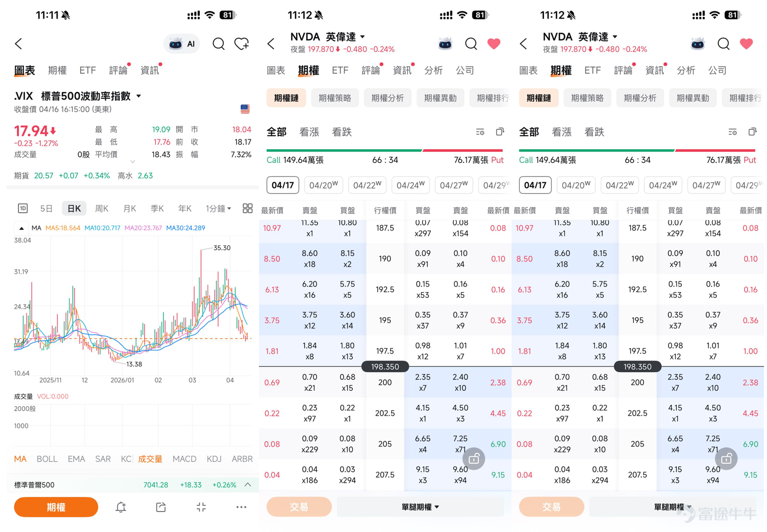
Task: Tap the floating lock icon on right screen
Action: point(726,458)
